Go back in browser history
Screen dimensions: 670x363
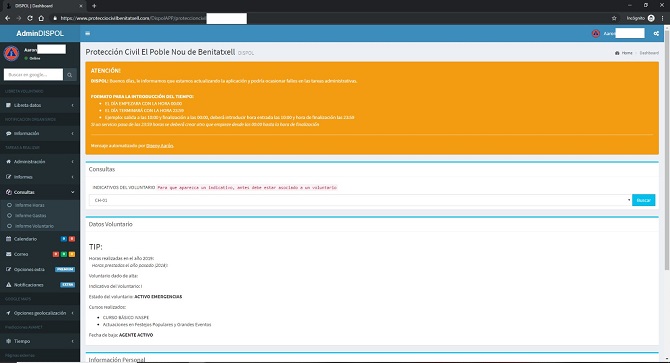click(x=7, y=18)
